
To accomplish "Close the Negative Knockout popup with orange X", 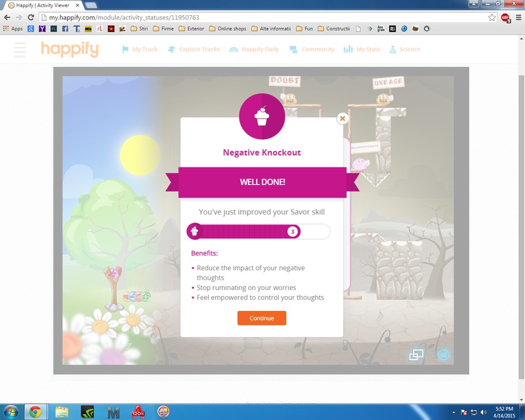I will 342,119.
